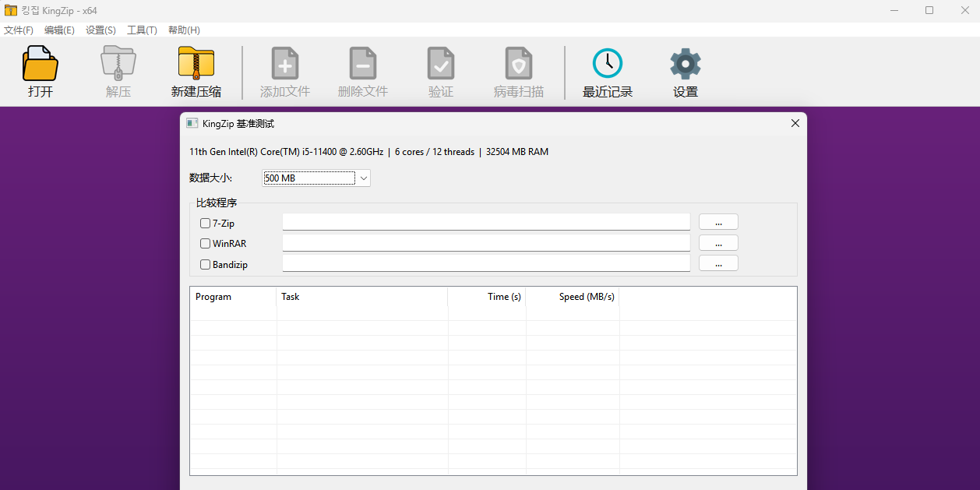Viewport: 980px width, 490px height.
Task: Browse for the 7-Zip program path
Action: (718, 222)
